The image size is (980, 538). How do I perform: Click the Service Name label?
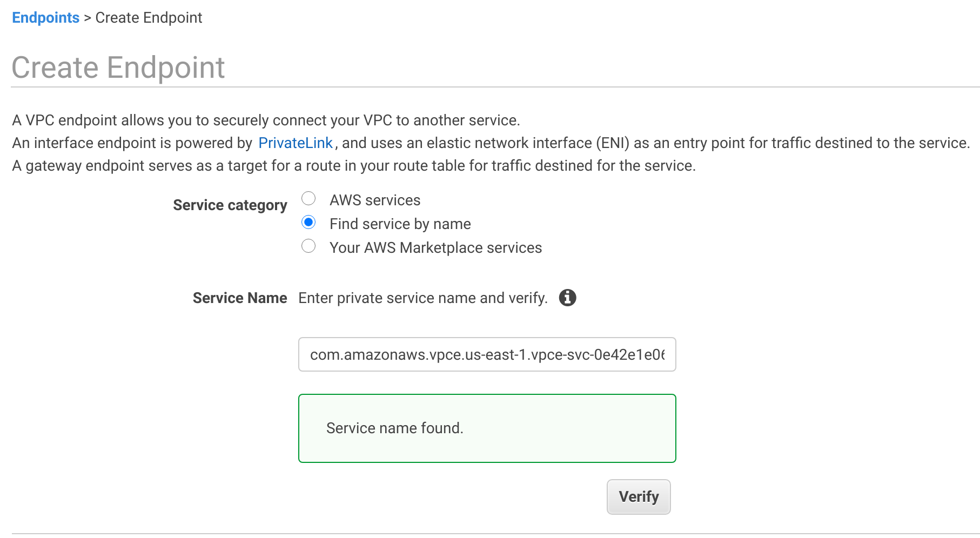(239, 298)
